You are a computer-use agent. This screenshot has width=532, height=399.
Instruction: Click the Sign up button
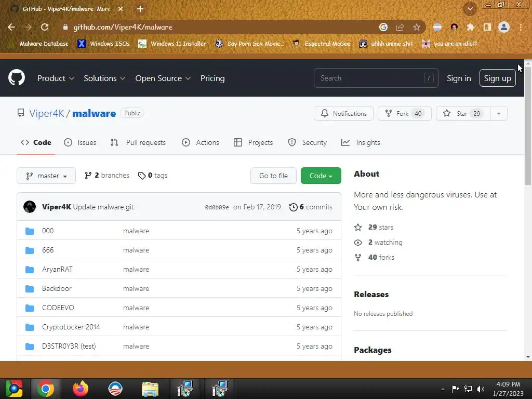(x=497, y=78)
